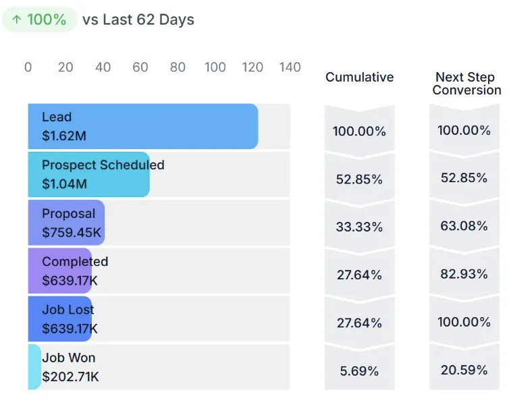Click the 100.00% cumulative chevron for Lead

[x=359, y=131]
